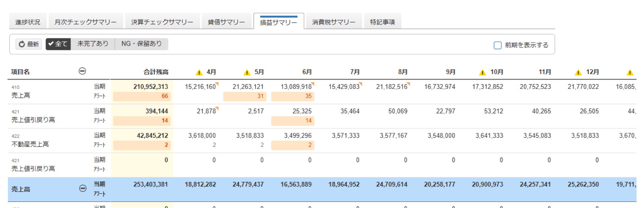Collapse the 売上高 subtotal row group
Image resolution: width=644 pixels, height=208 pixels.
click(x=83, y=189)
